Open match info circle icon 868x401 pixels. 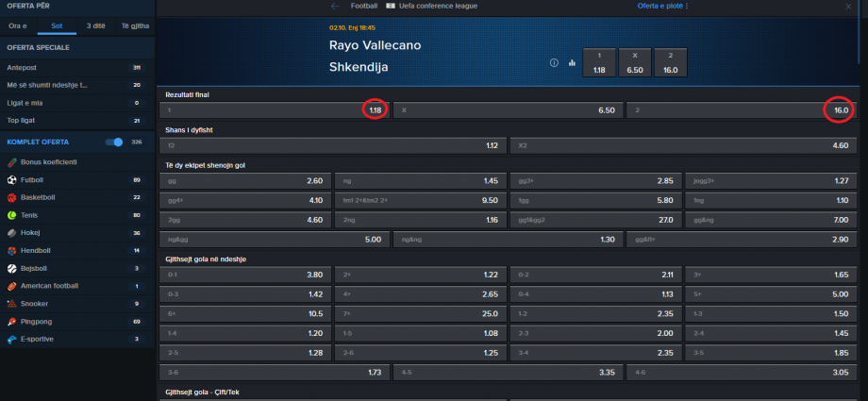coord(554,62)
